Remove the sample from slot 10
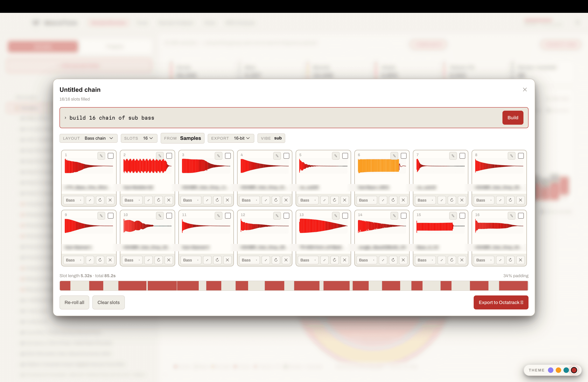 (169, 260)
